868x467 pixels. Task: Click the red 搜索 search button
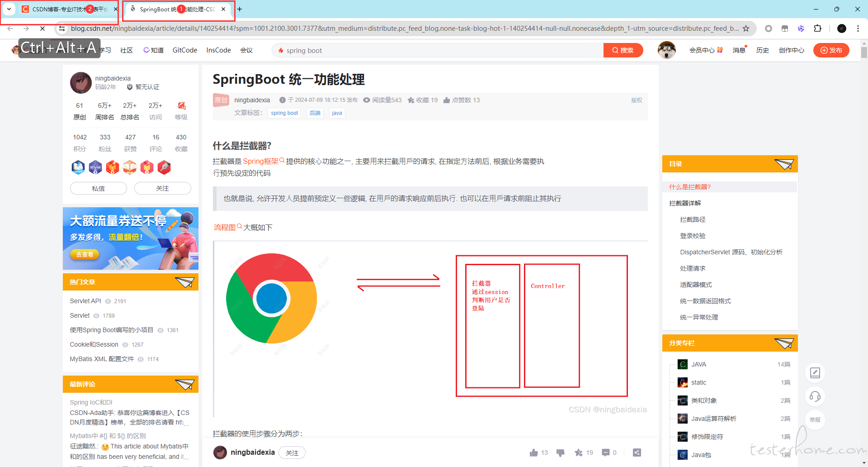623,50
